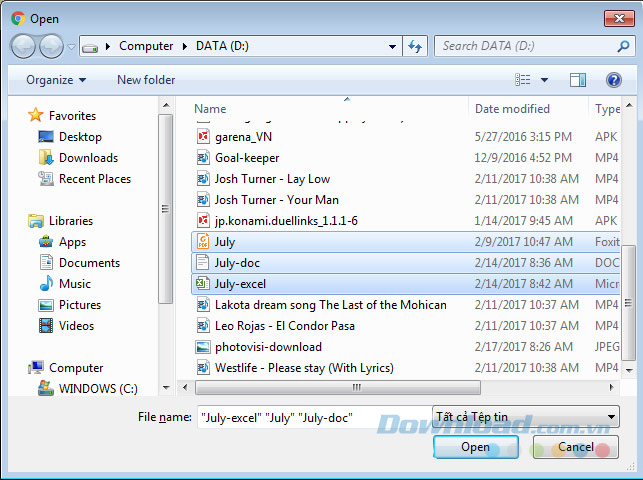Open the view options dropdown arrow
643x480 pixels.
coord(544,80)
